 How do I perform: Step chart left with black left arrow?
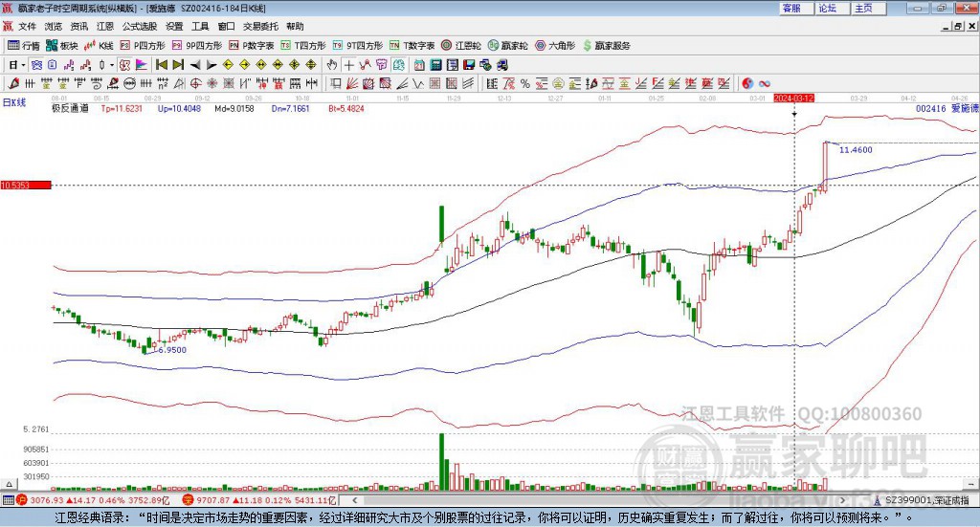point(195,65)
